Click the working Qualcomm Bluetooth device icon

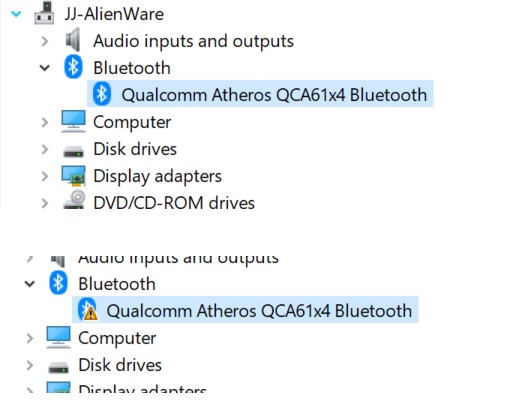(102, 94)
